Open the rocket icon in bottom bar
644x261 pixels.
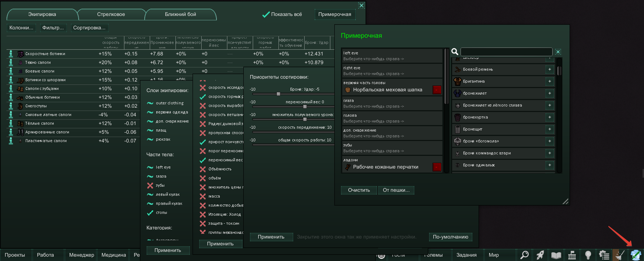click(540, 255)
